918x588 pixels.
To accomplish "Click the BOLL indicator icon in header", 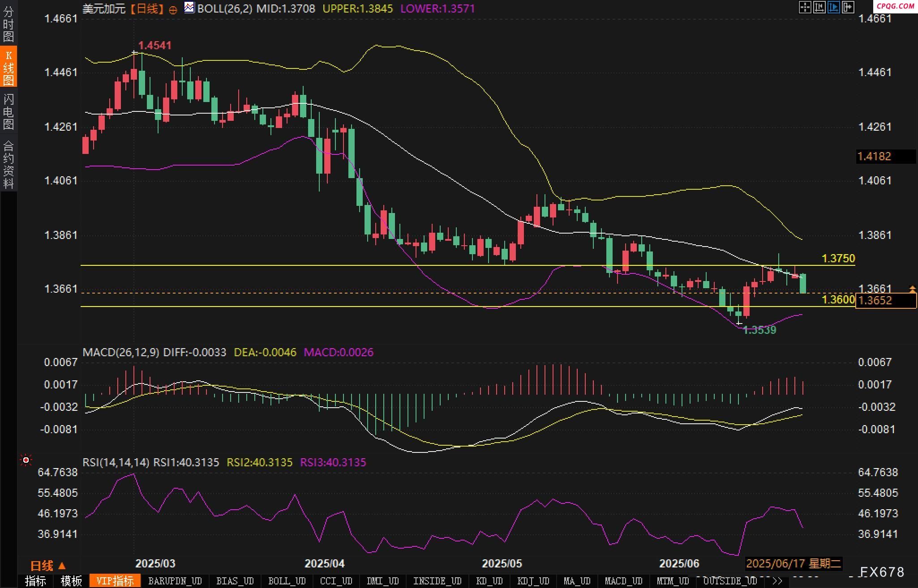I will [189, 8].
